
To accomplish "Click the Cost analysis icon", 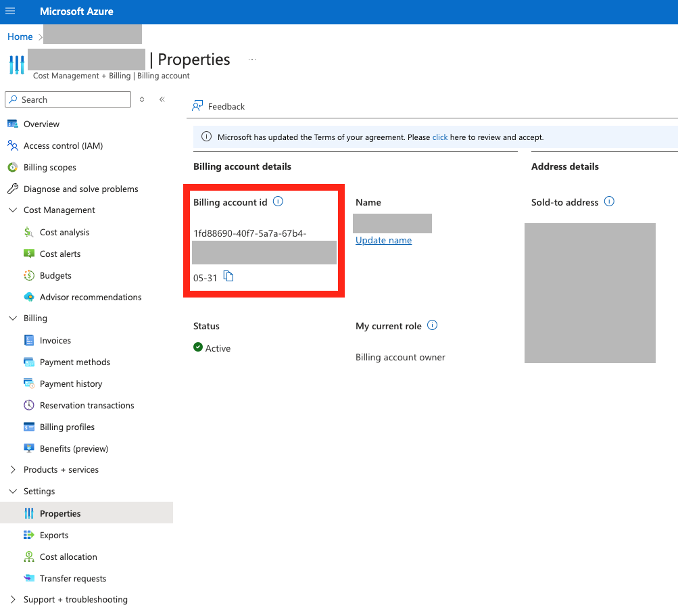I will [28, 233].
